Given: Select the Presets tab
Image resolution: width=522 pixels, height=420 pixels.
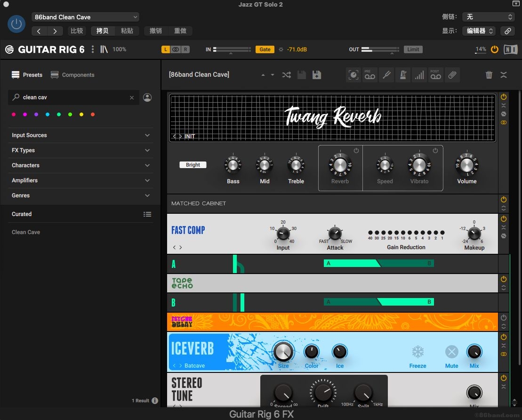Looking at the screenshot, I should [27, 75].
